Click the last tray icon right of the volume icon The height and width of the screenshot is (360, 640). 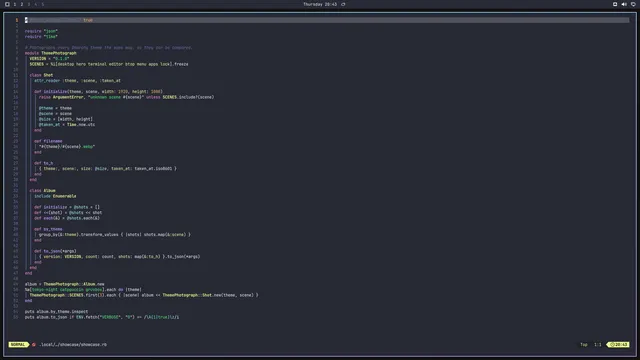633,4
